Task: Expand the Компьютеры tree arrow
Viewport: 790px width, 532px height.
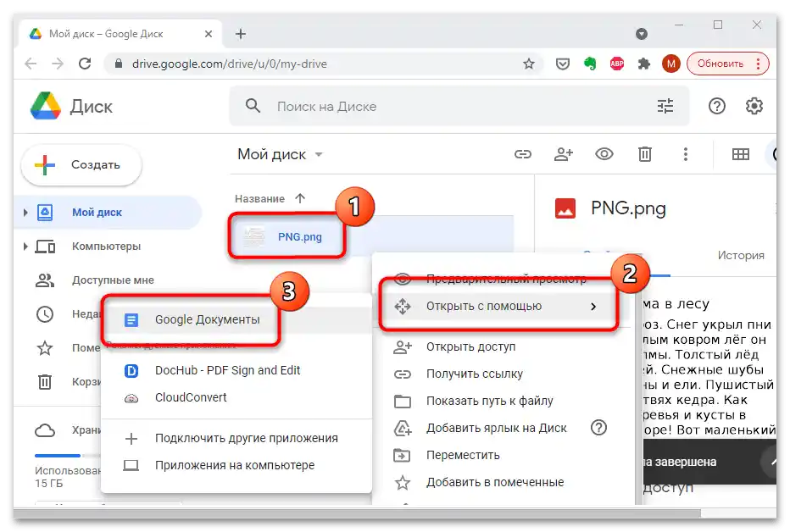Action: pos(25,247)
